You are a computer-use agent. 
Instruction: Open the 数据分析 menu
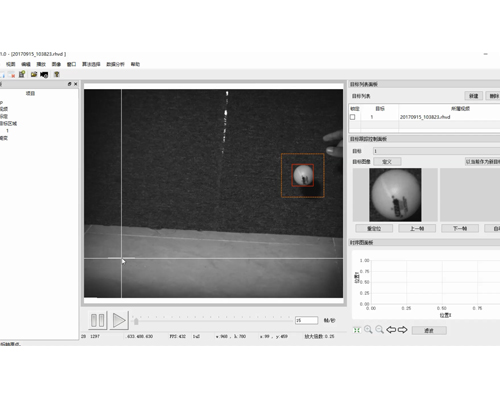115,64
